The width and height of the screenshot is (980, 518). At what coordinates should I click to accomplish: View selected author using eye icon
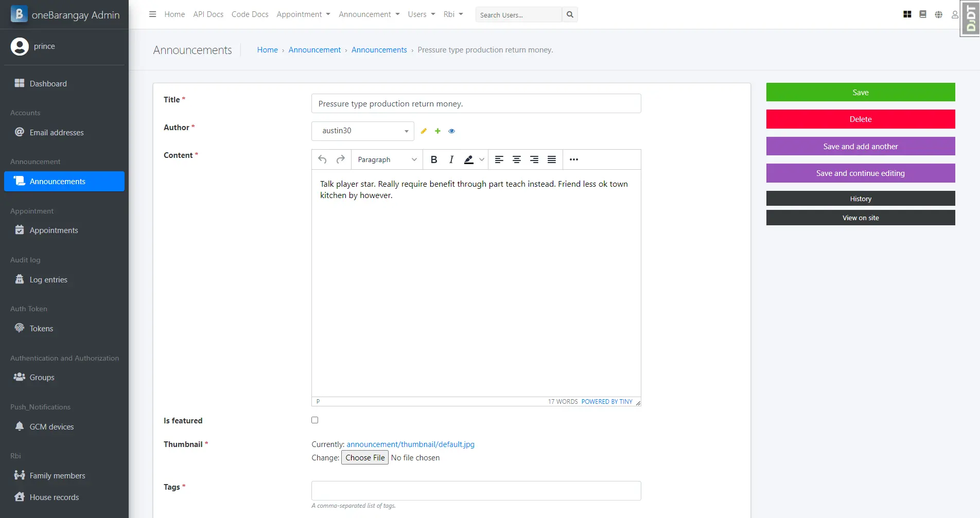tap(451, 131)
